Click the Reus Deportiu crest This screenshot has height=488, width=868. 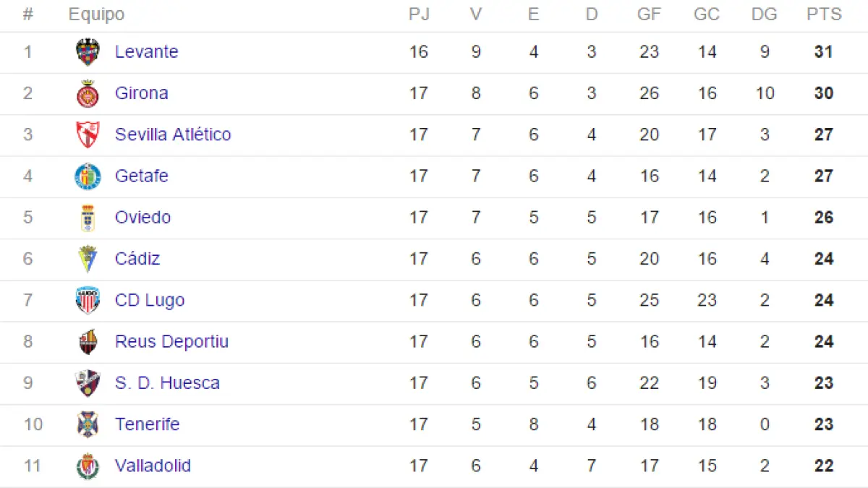[x=88, y=342]
